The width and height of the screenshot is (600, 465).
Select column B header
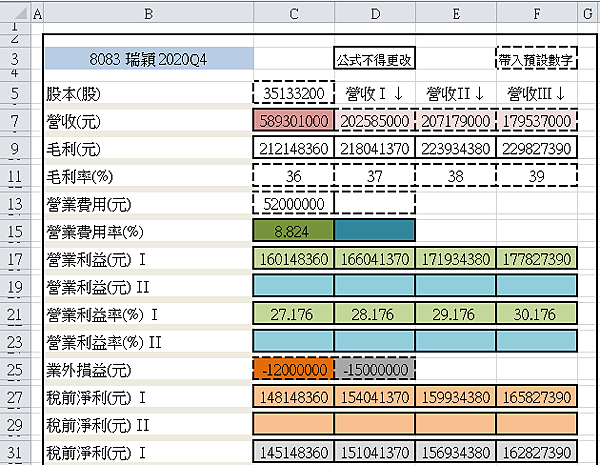(x=148, y=13)
